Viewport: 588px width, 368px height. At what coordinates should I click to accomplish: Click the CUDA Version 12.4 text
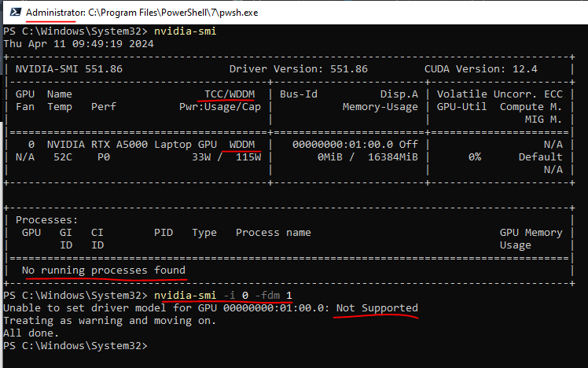480,69
